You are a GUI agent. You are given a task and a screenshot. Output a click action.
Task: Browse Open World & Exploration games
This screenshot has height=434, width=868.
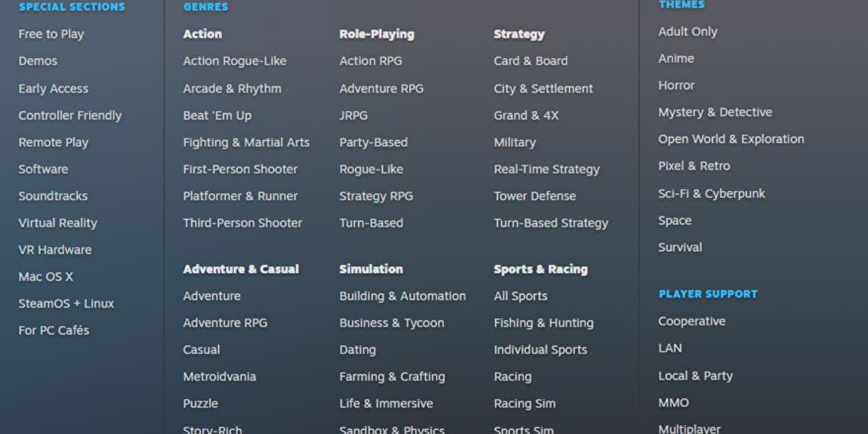[x=732, y=139]
